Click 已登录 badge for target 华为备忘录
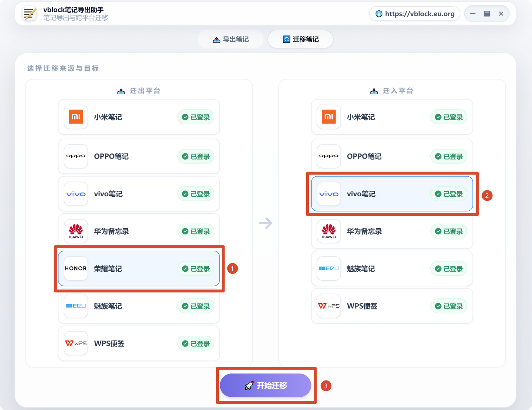 click(449, 231)
